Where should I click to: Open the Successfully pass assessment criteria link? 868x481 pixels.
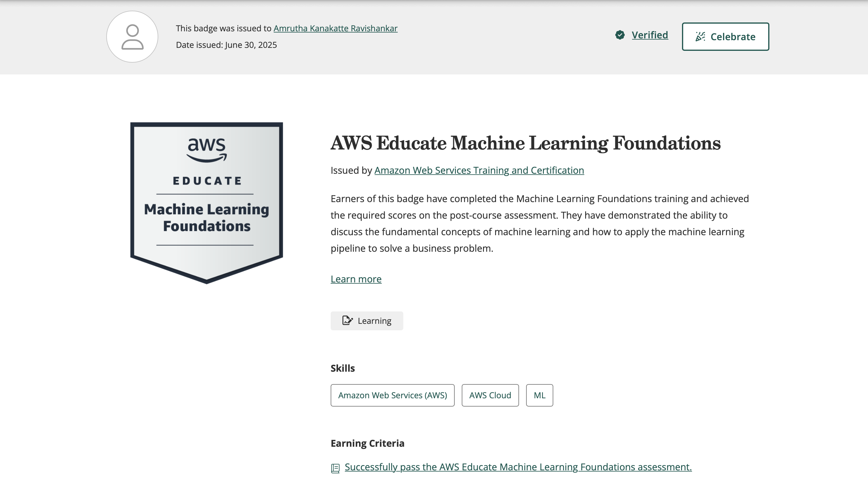(518, 467)
